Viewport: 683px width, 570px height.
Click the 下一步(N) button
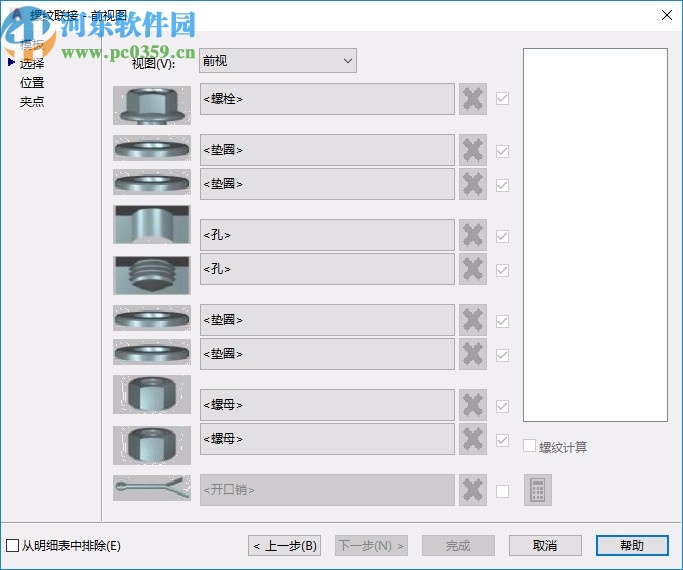[371, 546]
